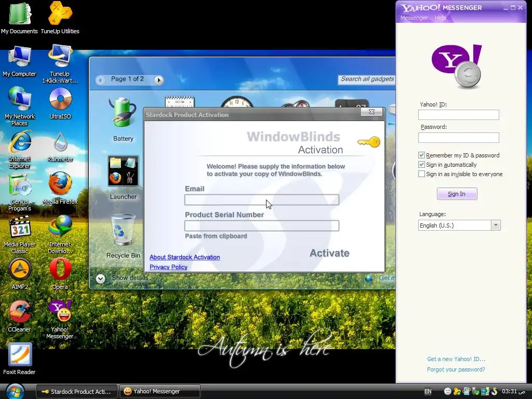Select the Recycle Bin gadget
The image size is (532, 399).
[123, 236]
